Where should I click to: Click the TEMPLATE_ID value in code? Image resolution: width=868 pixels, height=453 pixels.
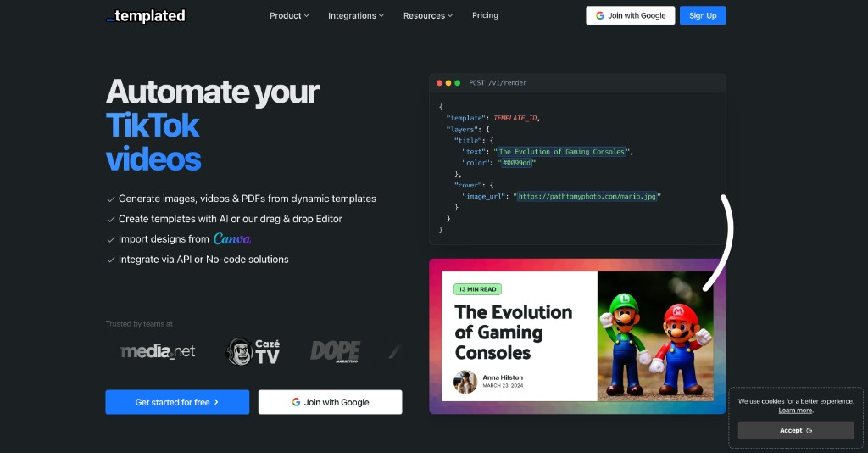pos(515,118)
